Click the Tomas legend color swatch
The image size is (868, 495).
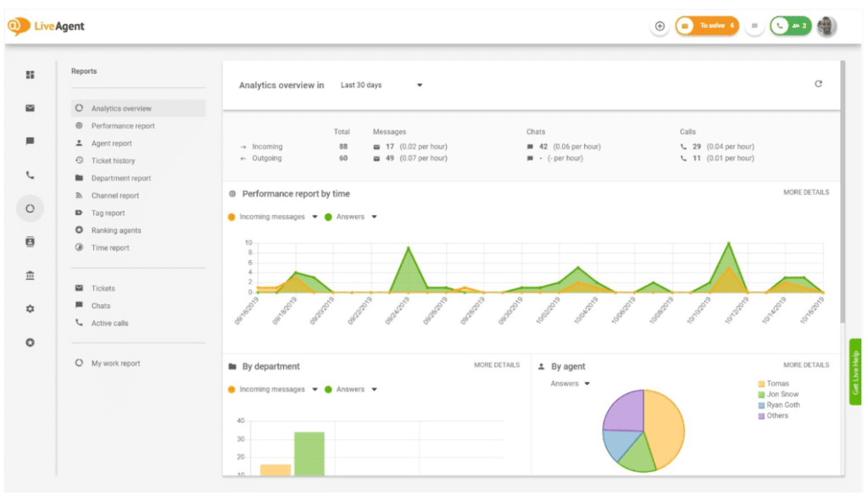click(761, 384)
